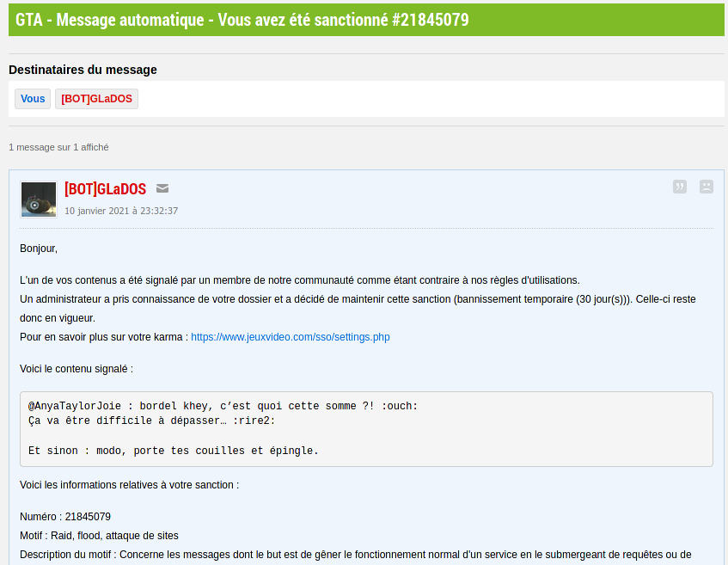Select the [BOT]GLaDOS recipient tag

pos(97,99)
